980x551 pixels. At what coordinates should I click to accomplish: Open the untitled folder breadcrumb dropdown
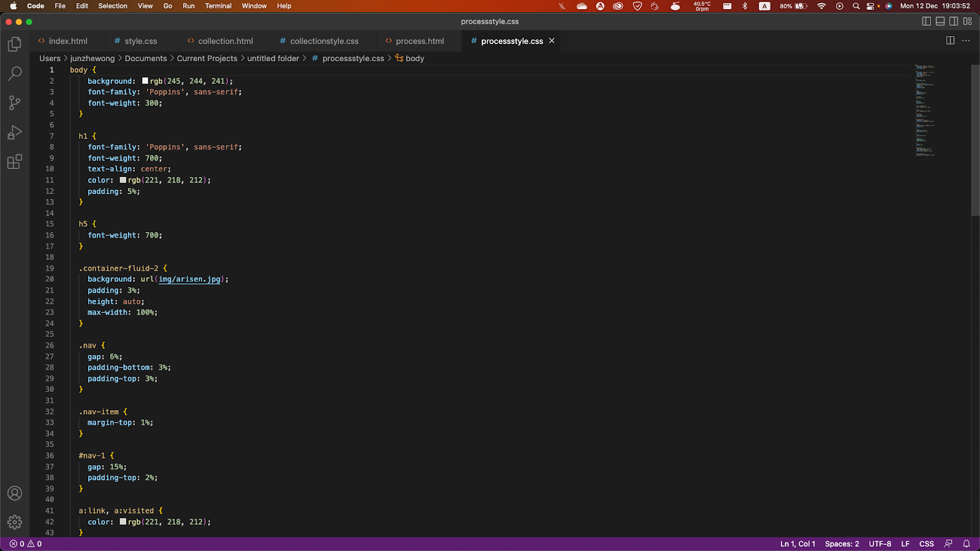point(273,58)
